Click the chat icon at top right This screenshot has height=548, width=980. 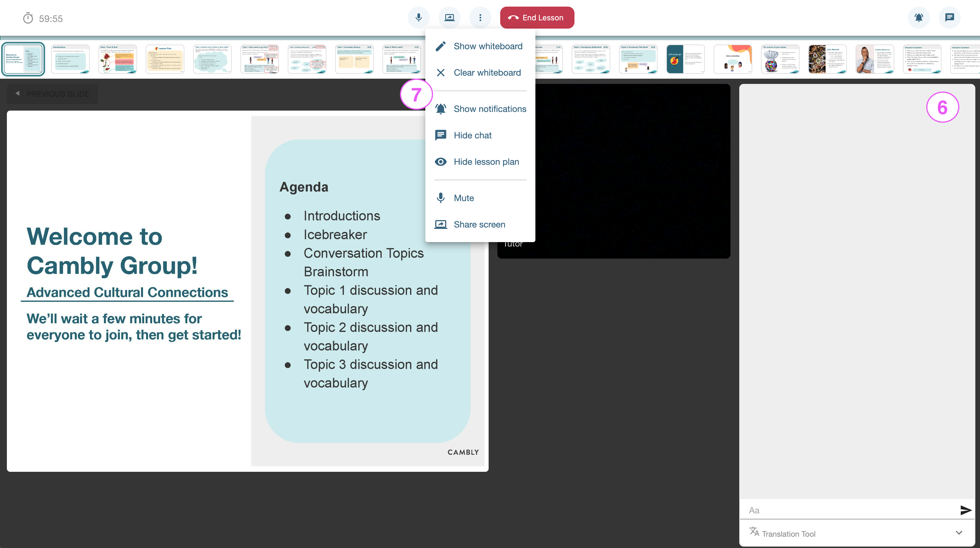pos(949,18)
